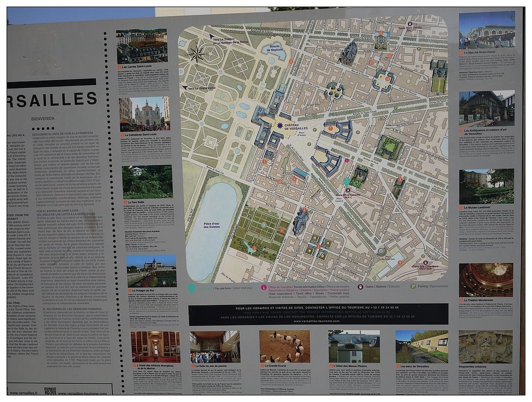Click the arrow next to Vers Le Grand canal

tap(184, 88)
